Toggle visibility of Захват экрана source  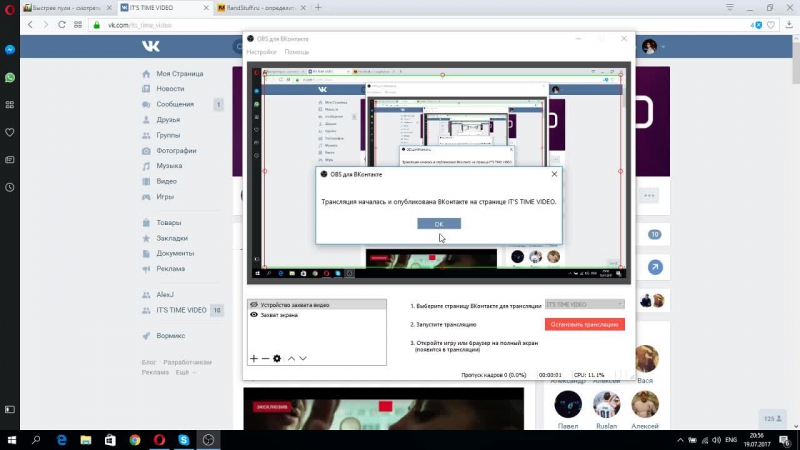pos(254,315)
